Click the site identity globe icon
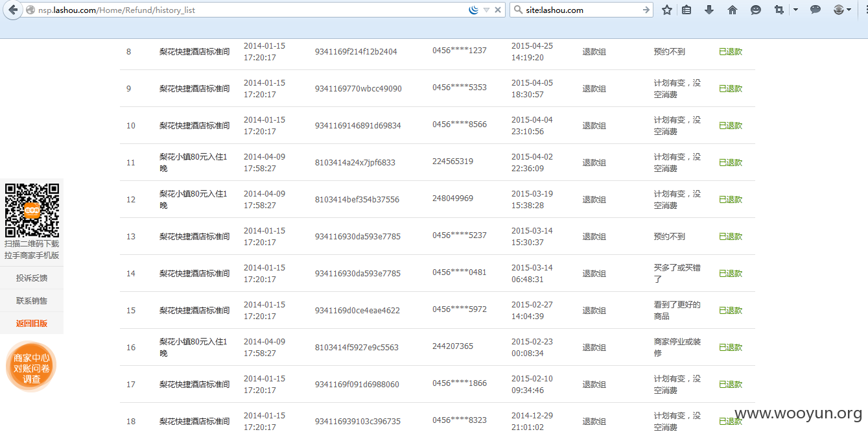The width and height of the screenshot is (868, 432). 30,10
